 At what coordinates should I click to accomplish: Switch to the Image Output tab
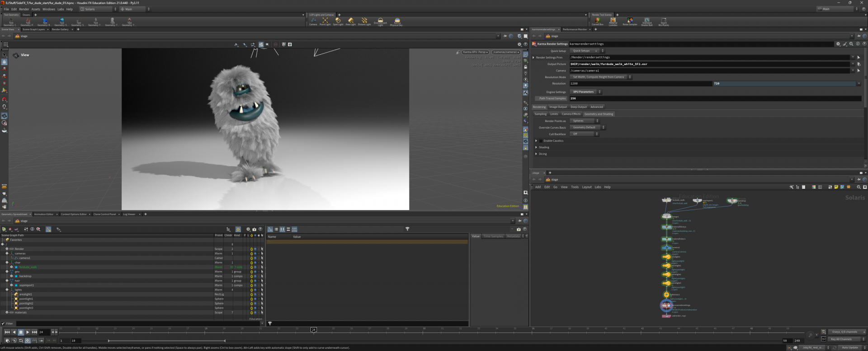tap(557, 107)
